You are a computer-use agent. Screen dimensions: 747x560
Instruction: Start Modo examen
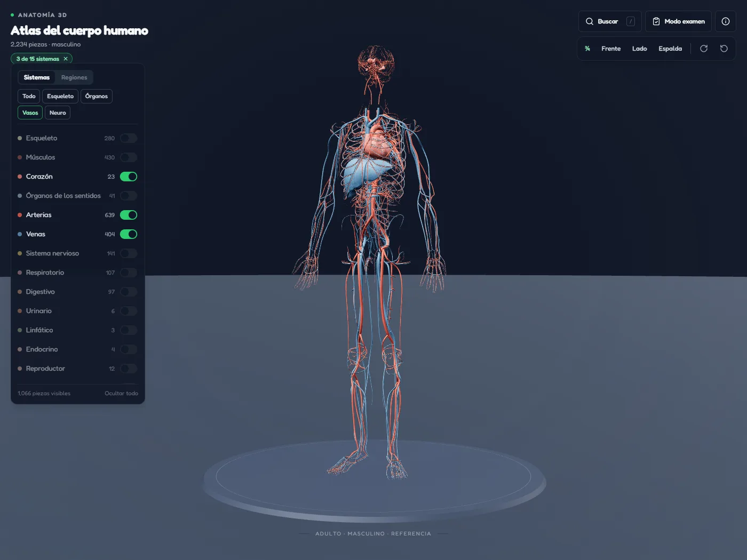coord(678,21)
